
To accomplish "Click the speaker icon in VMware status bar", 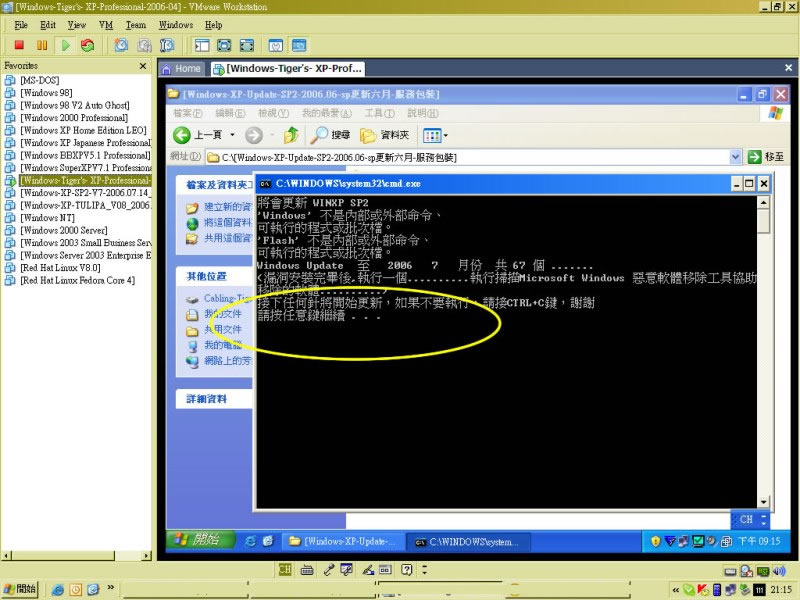I will tap(779, 571).
